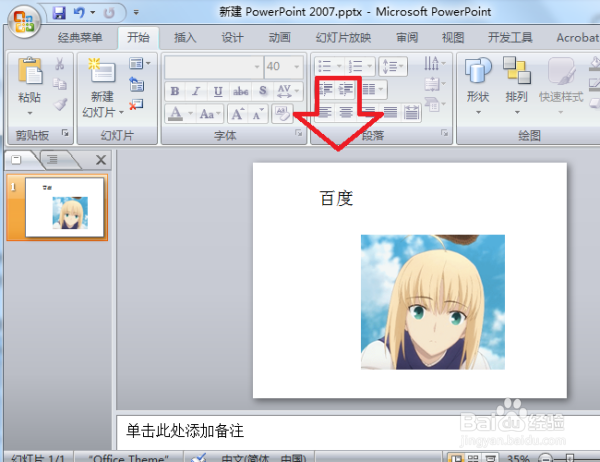Open the 经典菜单 tab
600x462 pixels.
point(80,38)
